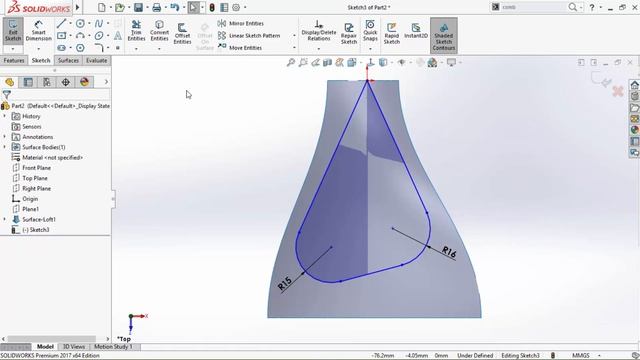
Task: Activate the Convert Entities tool
Action: pyautogui.click(x=159, y=31)
